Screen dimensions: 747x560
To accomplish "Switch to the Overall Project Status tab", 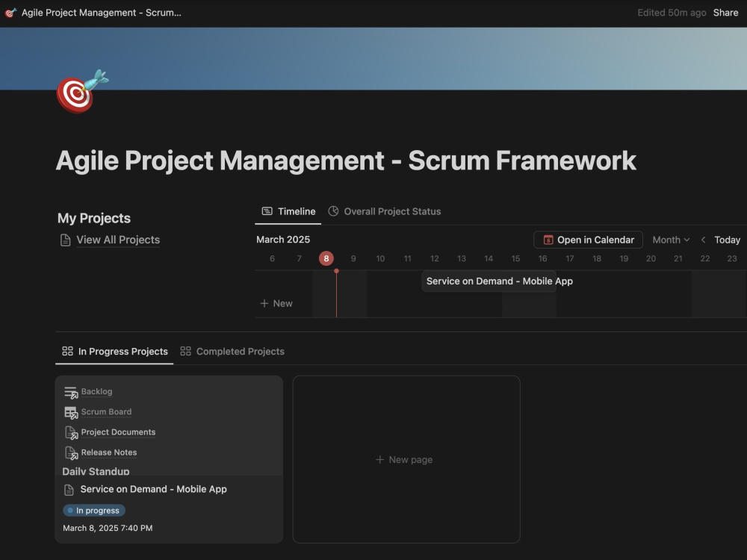I will click(385, 211).
